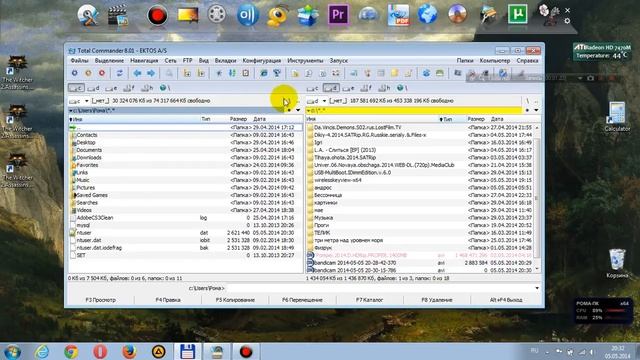Open right panel directory history arrow
The image size is (640, 360).
point(536,110)
